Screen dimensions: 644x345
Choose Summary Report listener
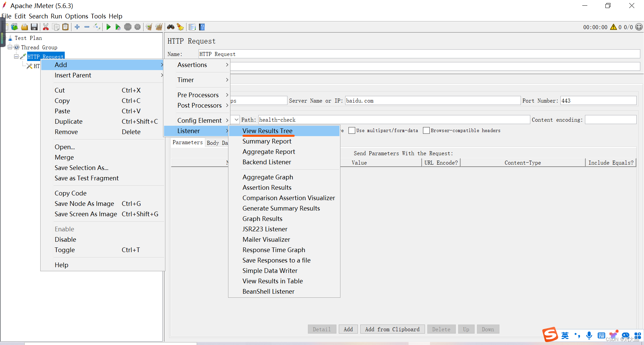pos(284,141)
